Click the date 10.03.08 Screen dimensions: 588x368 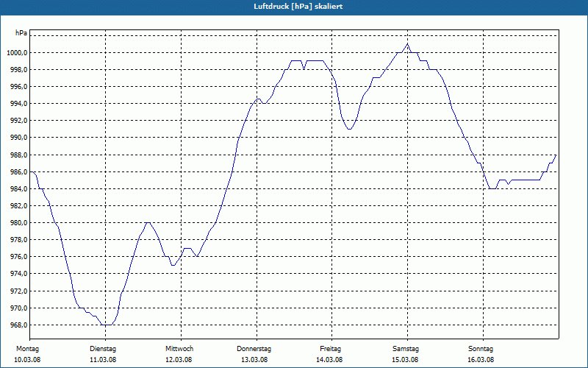coord(27,360)
